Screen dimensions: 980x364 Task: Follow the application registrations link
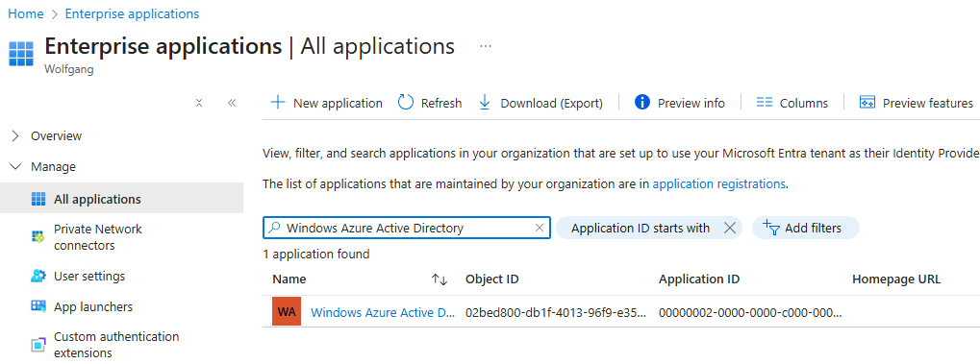tap(718, 183)
